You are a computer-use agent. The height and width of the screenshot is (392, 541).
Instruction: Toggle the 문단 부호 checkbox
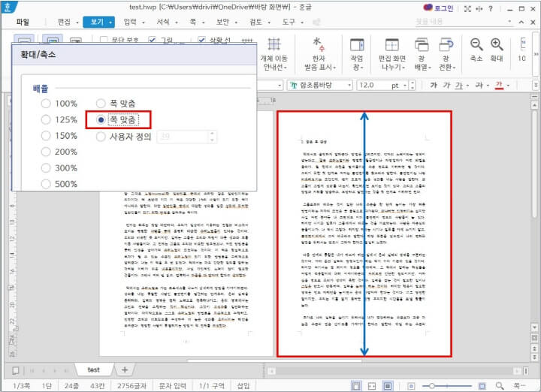click(104, 40)
